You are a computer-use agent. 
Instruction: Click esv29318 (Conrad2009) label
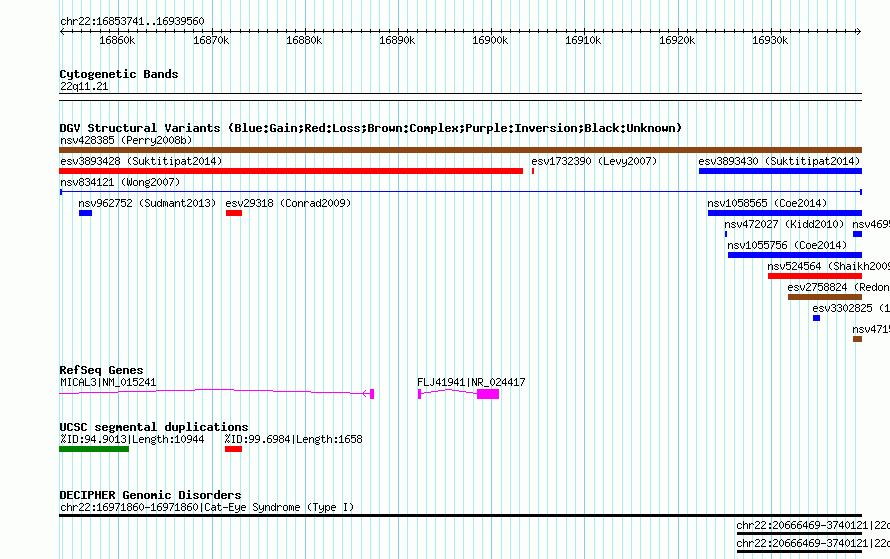tap(288, 203)
